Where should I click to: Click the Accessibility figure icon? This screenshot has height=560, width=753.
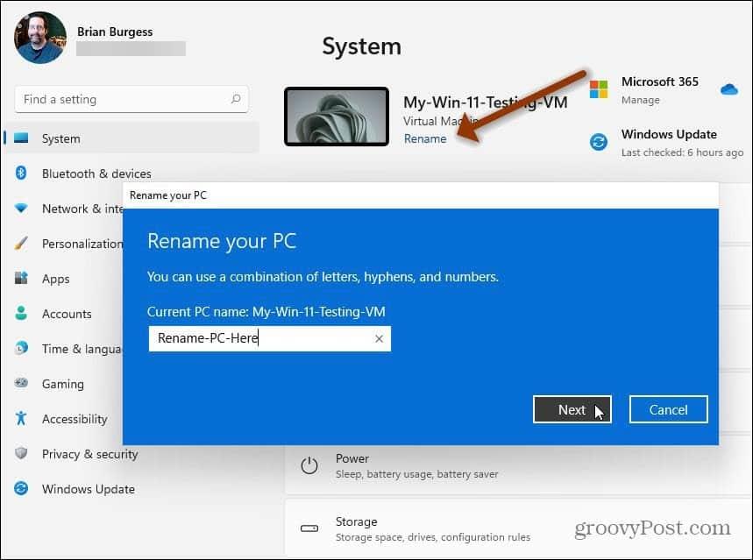(x=21, y=418)
